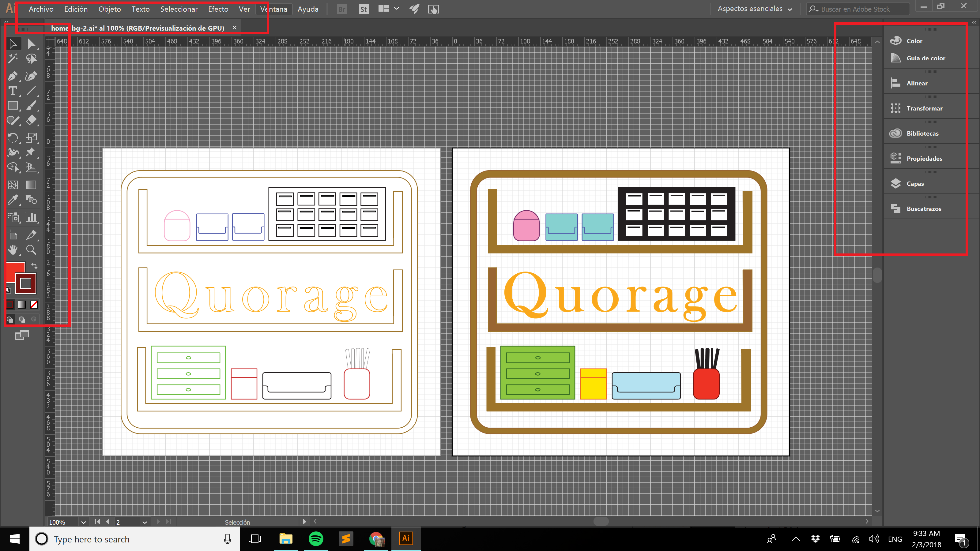
Task: Select the Eraser tool
Action: coord(31,120)
